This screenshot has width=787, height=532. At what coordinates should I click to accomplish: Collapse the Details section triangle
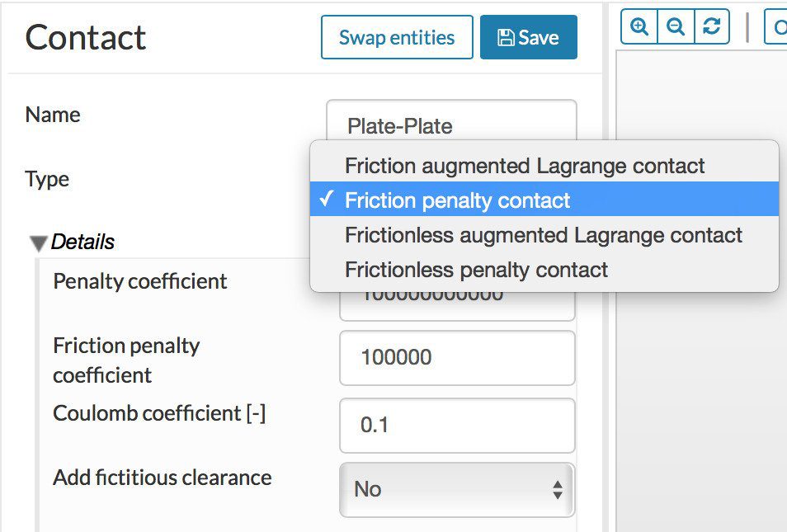coord(38,243)
